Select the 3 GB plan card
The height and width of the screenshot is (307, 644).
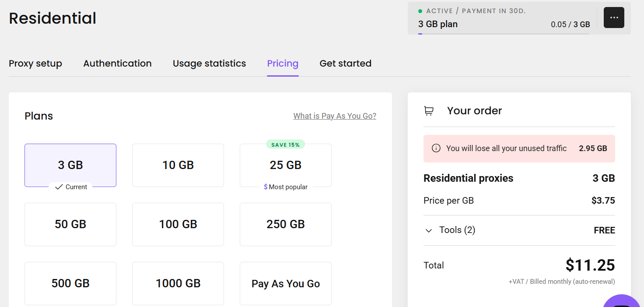click(70, 165)
